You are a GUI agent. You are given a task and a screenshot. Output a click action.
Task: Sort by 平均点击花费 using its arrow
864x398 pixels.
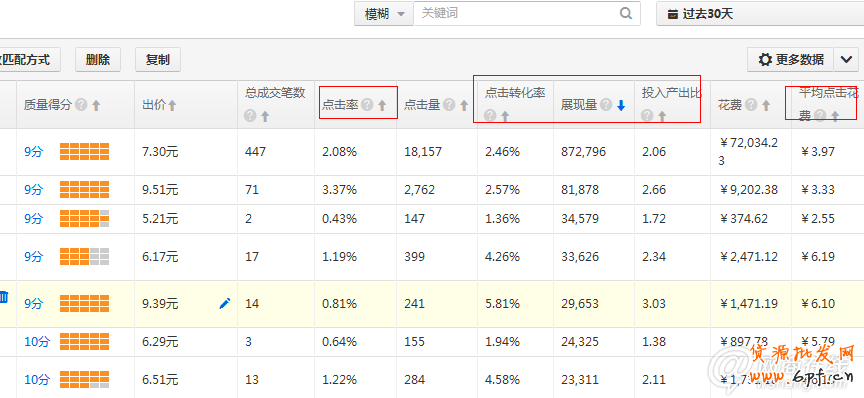835,116
